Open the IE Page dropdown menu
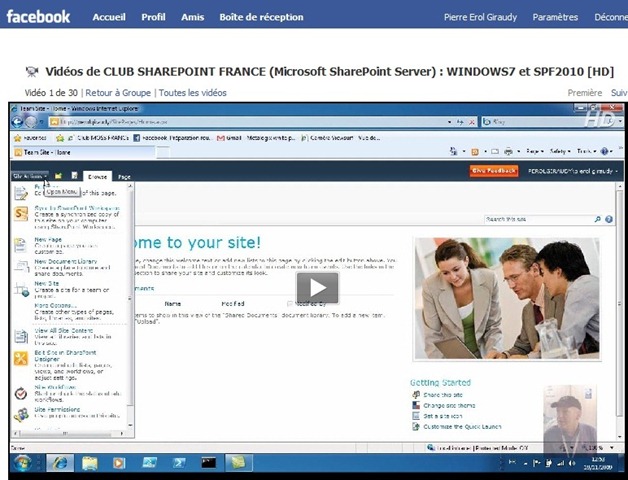 pos(535,151)
